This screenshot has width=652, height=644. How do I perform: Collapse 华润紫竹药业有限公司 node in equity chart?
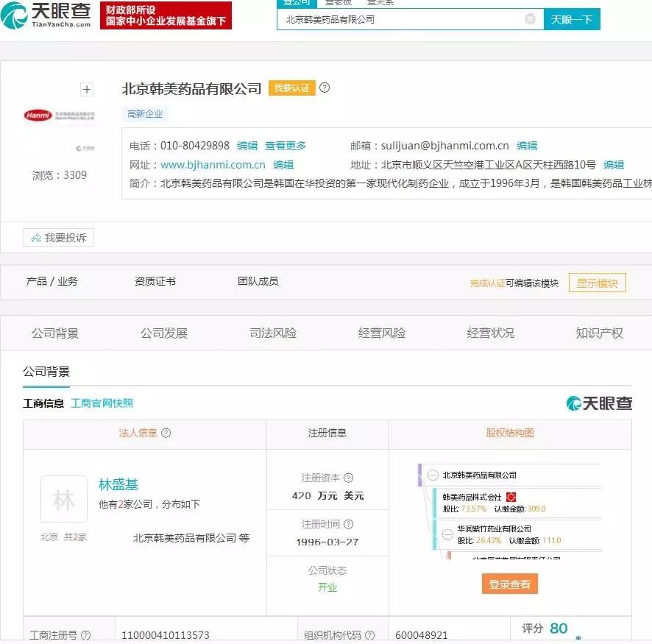(447, 534)
